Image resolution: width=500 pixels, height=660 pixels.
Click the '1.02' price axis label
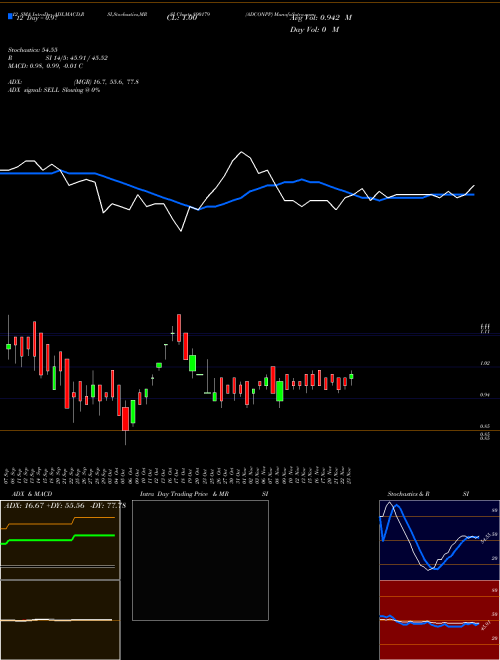click(485, 363)
